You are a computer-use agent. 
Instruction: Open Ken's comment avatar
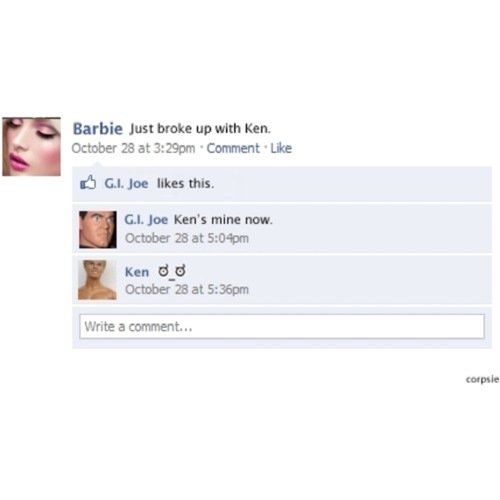tap(97, 280)
